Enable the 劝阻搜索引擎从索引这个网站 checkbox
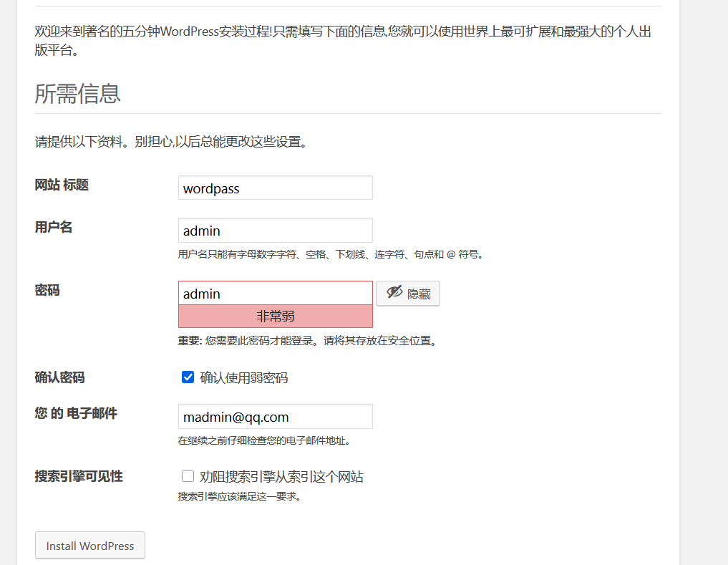The image size is (728, 565). [188, 475]
